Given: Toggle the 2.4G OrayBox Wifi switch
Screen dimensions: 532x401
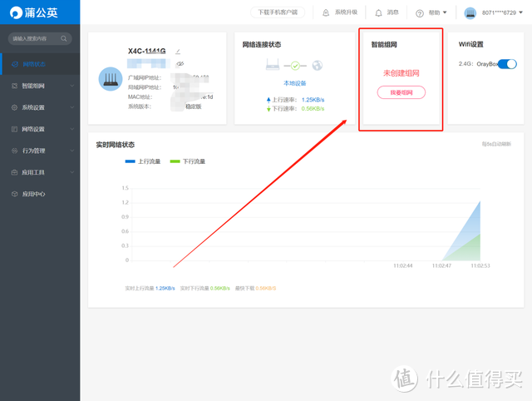Looking at the screenshot, I should pyautogui.click(x=507, y=64).
